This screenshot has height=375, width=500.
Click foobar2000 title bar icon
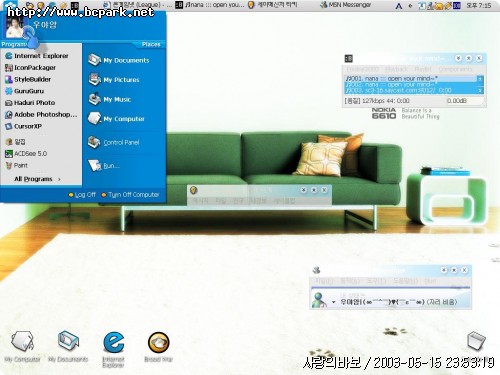pos(348,59)
